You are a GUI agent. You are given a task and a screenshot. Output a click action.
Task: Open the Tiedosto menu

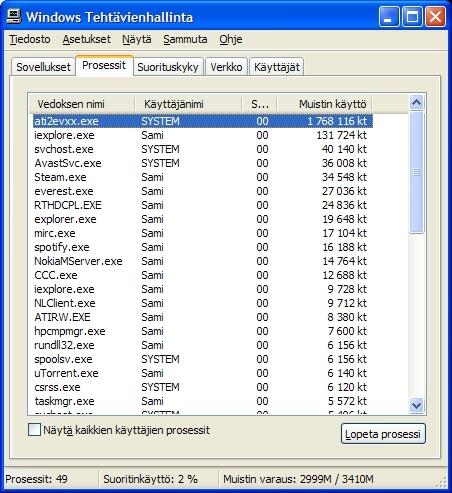[30, 39]
